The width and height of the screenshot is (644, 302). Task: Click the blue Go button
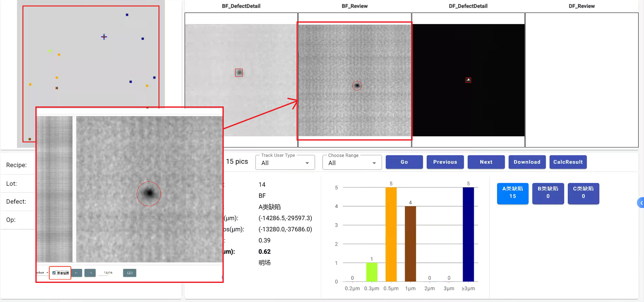coord(404,162)
